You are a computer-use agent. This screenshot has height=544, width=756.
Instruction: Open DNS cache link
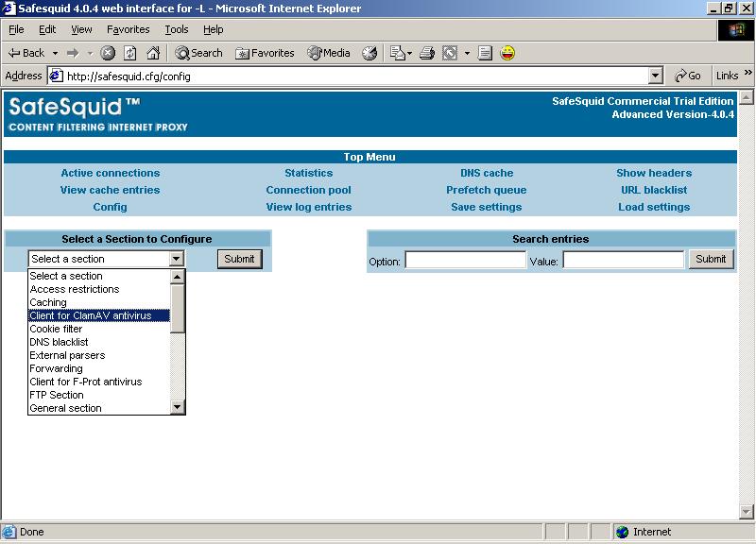click(x=487, y=173)
